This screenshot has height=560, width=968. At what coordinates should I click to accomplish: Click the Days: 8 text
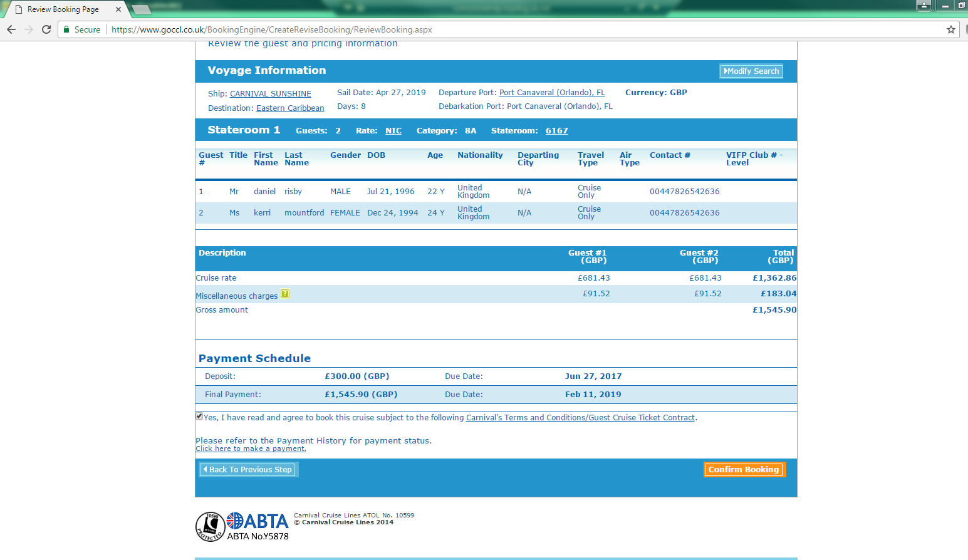pos(351,106)
